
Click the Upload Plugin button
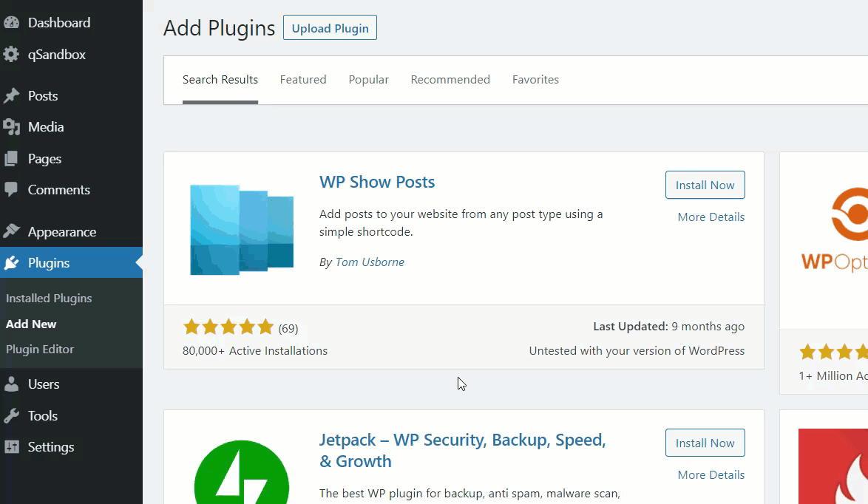(x=330, y=27)
